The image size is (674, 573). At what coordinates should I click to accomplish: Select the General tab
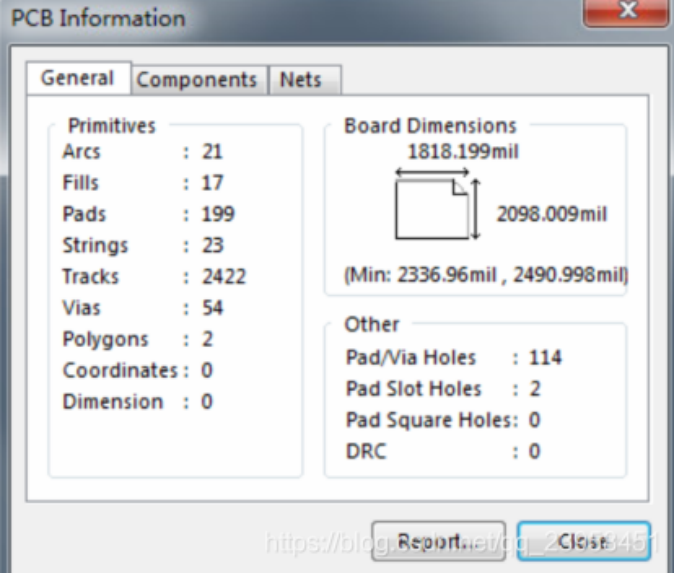[x=77, y=78]
